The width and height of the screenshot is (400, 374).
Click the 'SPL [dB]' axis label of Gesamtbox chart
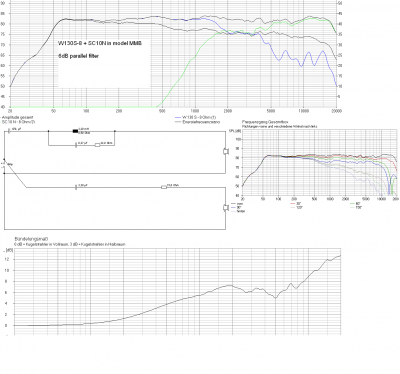click(235, 130)
